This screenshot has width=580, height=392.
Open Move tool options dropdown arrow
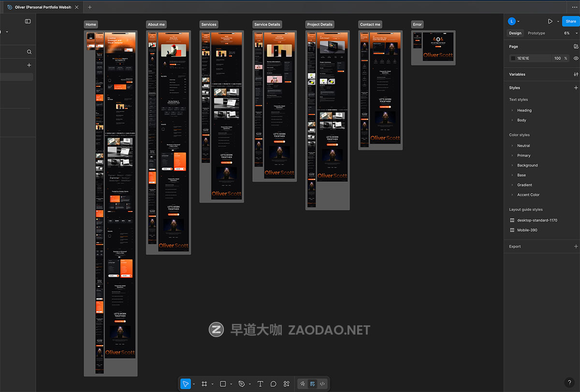194,384
